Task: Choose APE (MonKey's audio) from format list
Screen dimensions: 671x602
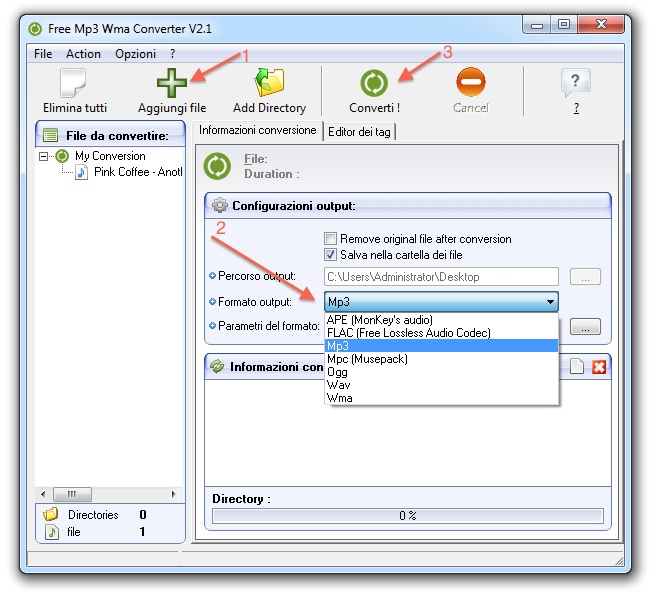Action: coord(442,320)
